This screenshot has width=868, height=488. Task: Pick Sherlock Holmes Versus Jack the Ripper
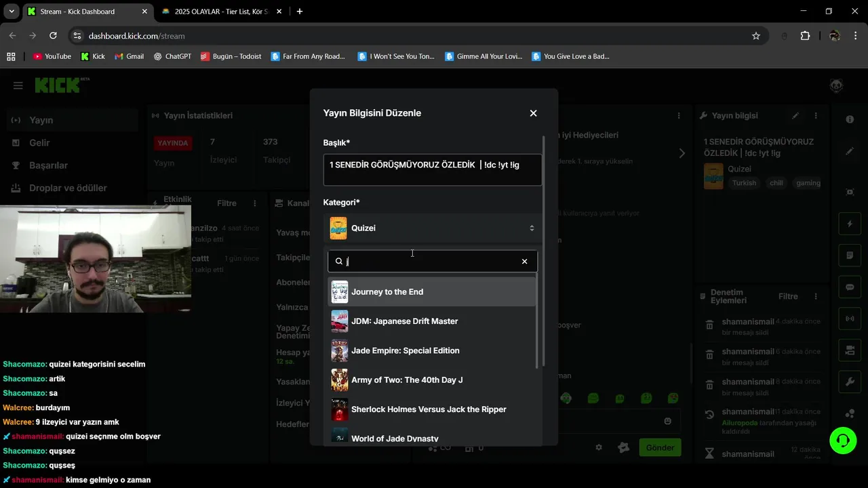[432, 409]
